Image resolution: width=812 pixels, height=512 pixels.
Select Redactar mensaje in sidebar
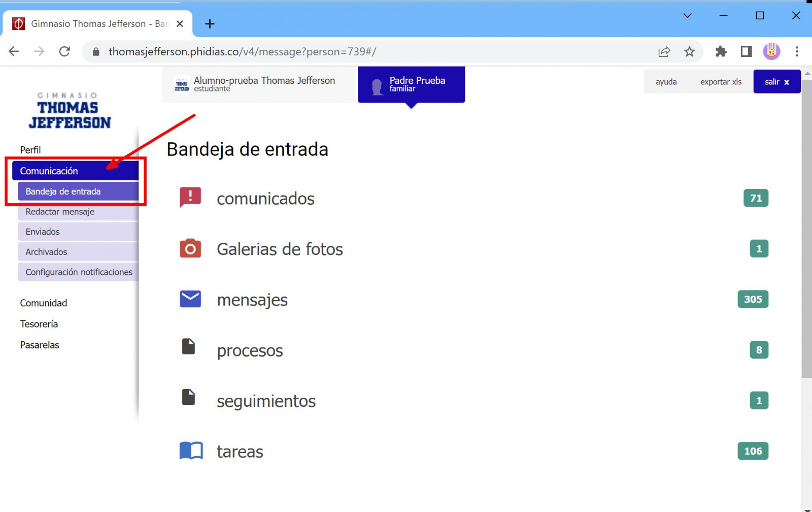tap(60, 212)
